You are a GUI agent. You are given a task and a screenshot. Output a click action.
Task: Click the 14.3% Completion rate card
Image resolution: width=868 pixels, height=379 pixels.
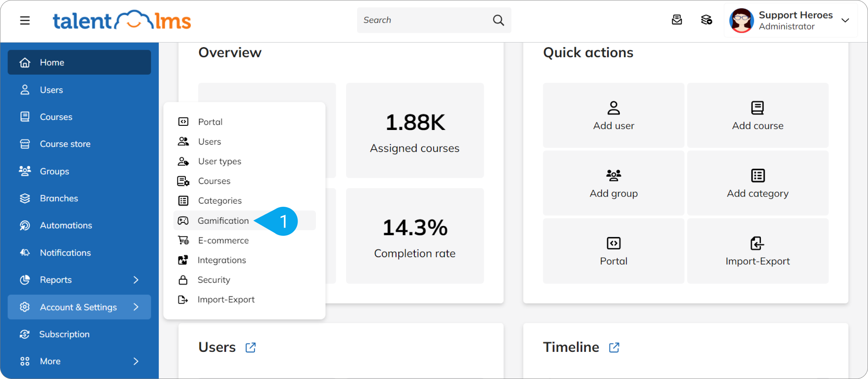[x=415, y=236]
